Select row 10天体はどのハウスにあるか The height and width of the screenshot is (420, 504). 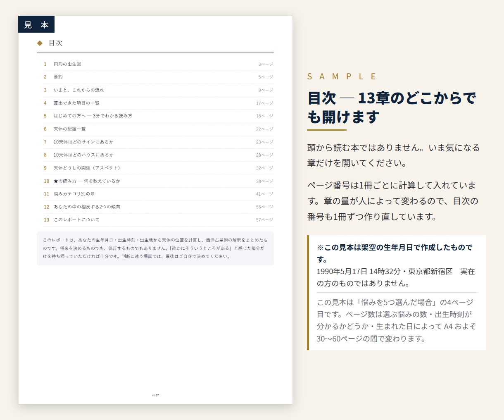pyautogui.click(x=159, y=155)
